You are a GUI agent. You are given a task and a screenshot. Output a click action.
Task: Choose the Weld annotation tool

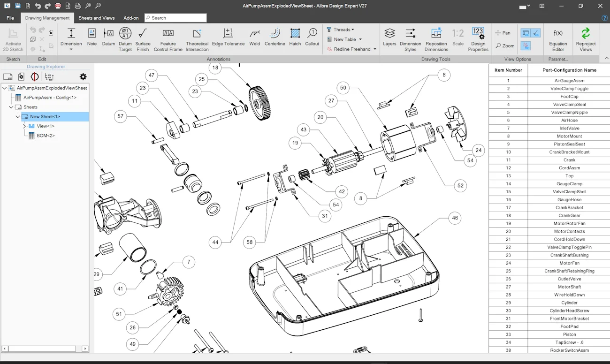pos(255,38)
